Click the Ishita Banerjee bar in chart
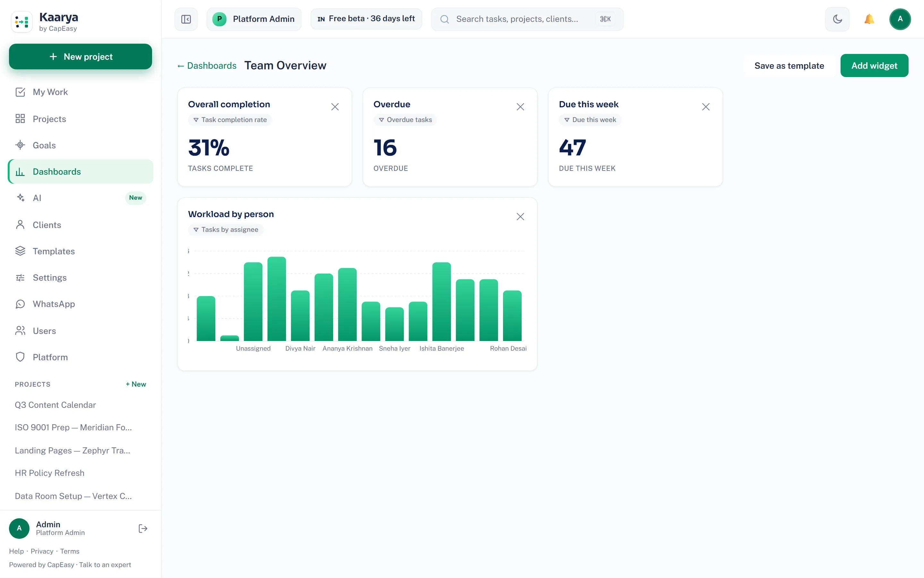The height and width of the screenshot is (578, 924). tap(441, 302)
